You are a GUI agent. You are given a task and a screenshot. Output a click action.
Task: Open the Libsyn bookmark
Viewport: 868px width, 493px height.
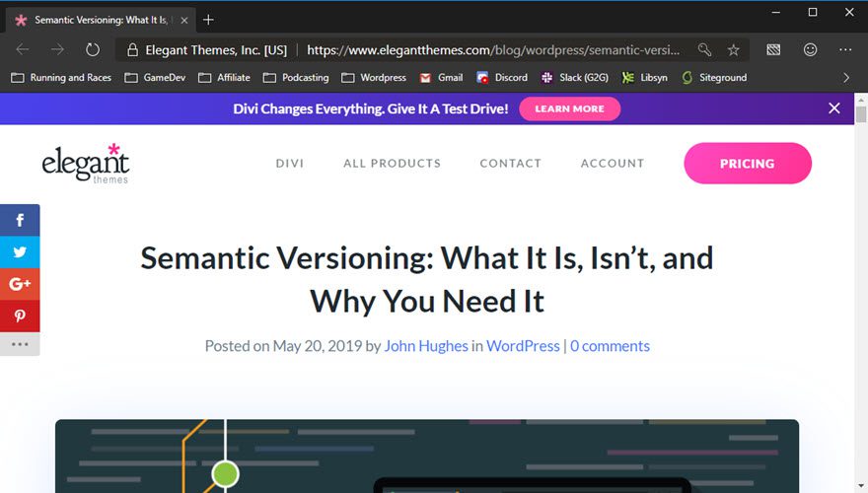click(644, 78)
